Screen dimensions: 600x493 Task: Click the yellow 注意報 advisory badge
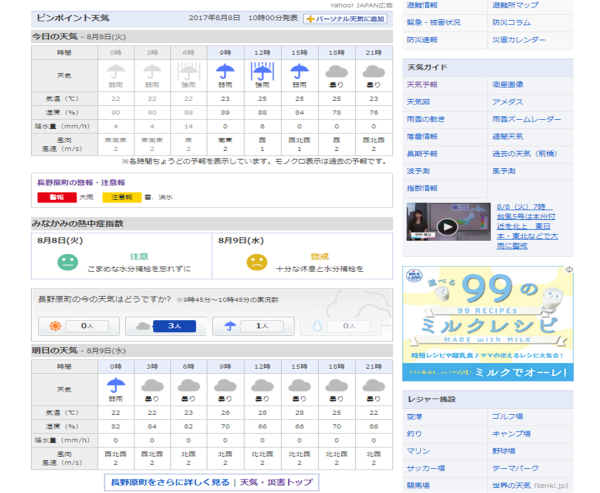tap(122, 198)
